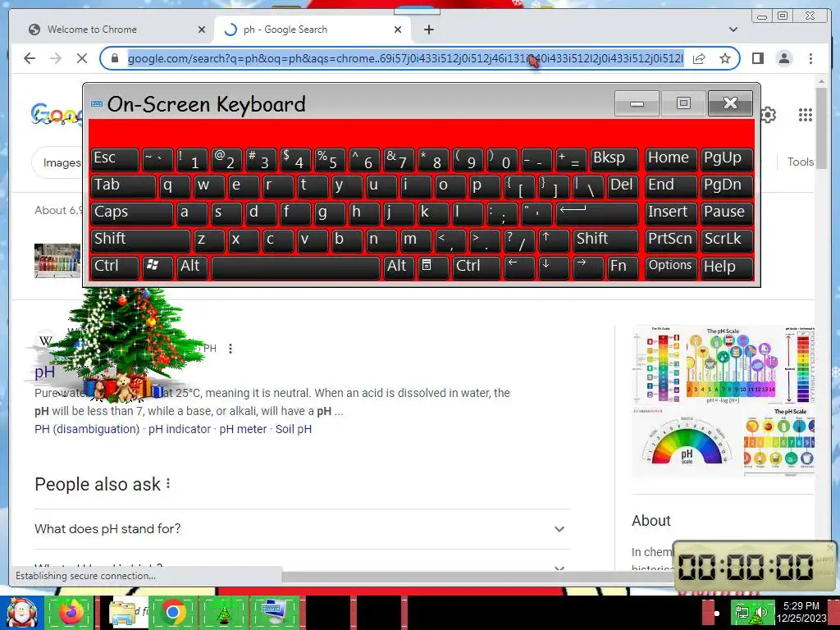This screenshot has height=630, width=840.
Task: Toggle left Shift key on On-Screen Keyboard
Action: point(140,240)
